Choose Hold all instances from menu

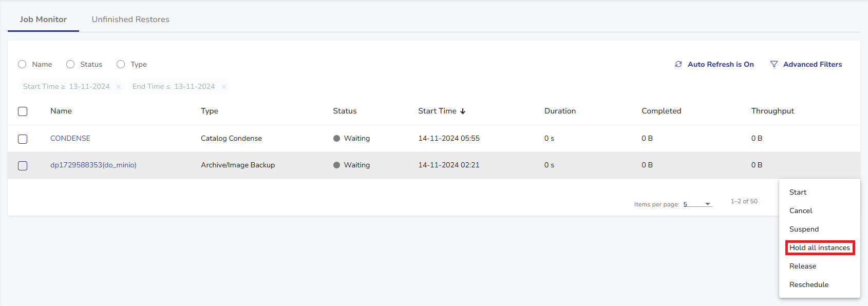click(x=819, y=248)
